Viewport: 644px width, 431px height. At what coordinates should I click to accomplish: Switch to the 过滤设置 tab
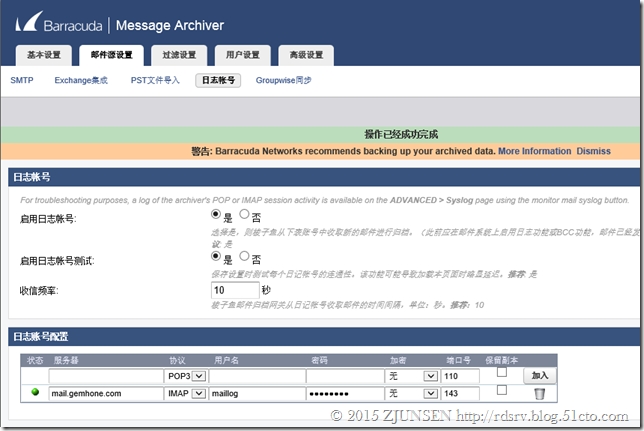179,55
